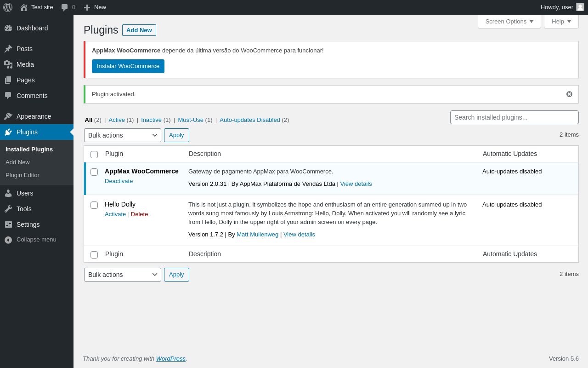This screenshot has width=588, height=368.
Task: Filter by Auto-updates Disabled
Action: tap(250, 120)
